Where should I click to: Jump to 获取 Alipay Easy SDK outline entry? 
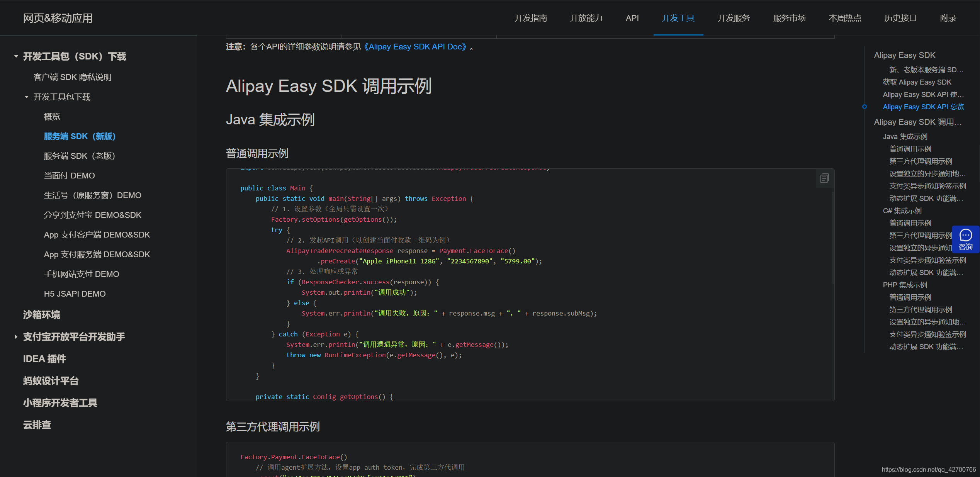coord(917,82)
